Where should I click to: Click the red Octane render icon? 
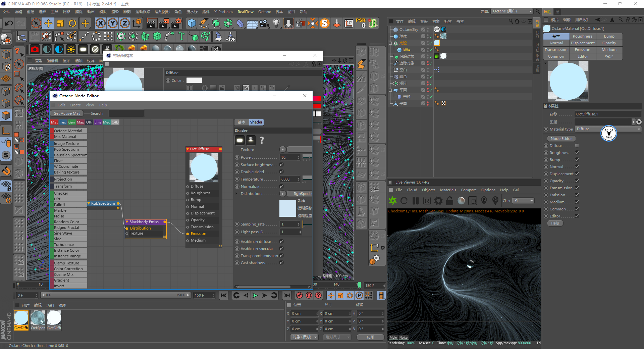35,50
